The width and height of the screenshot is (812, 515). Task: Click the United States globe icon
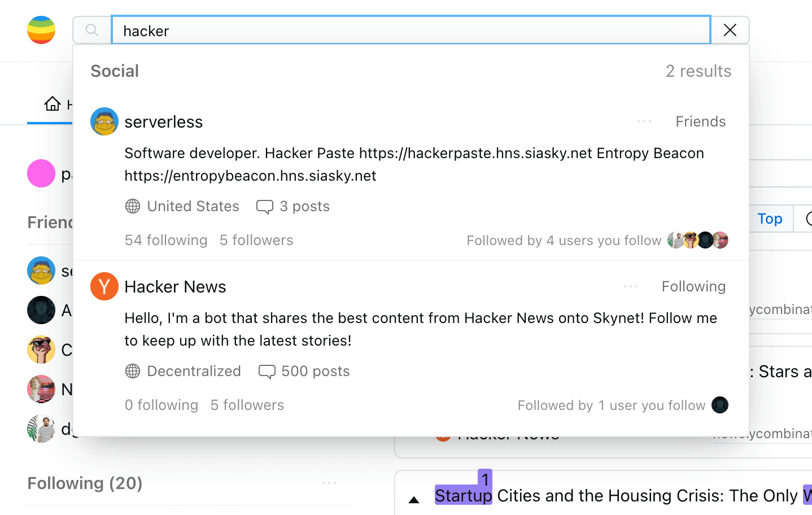pyautogui.click(x=133, y=206)
